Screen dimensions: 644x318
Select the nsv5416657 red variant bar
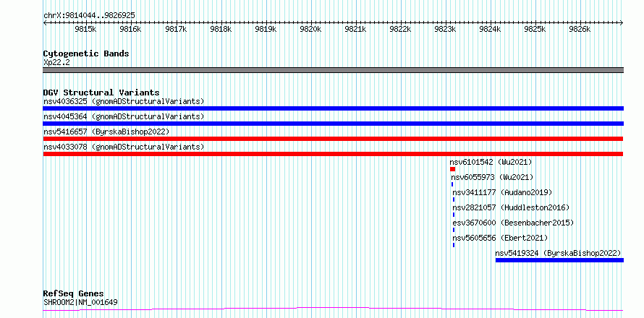(333, 139)
